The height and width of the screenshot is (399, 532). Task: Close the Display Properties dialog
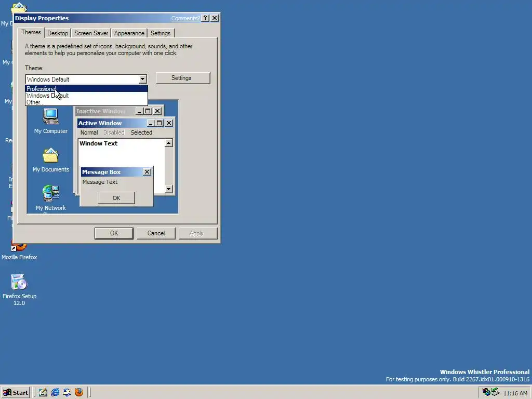pos(215,18)
